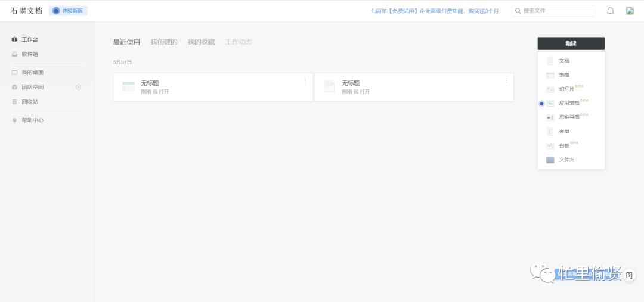Image resolution: width=644 pixels, height=302 pixels.
Task: Open the user avatar in top right
Action: (630, 11)
